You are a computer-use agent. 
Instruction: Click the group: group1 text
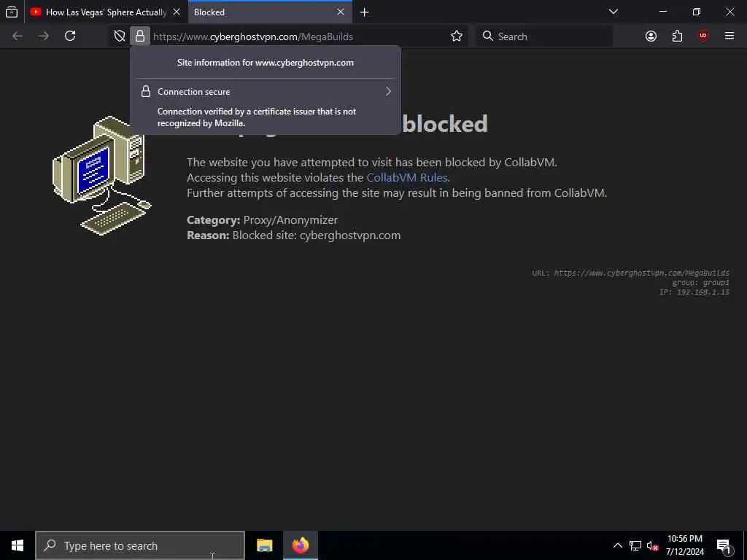[700, 282]
